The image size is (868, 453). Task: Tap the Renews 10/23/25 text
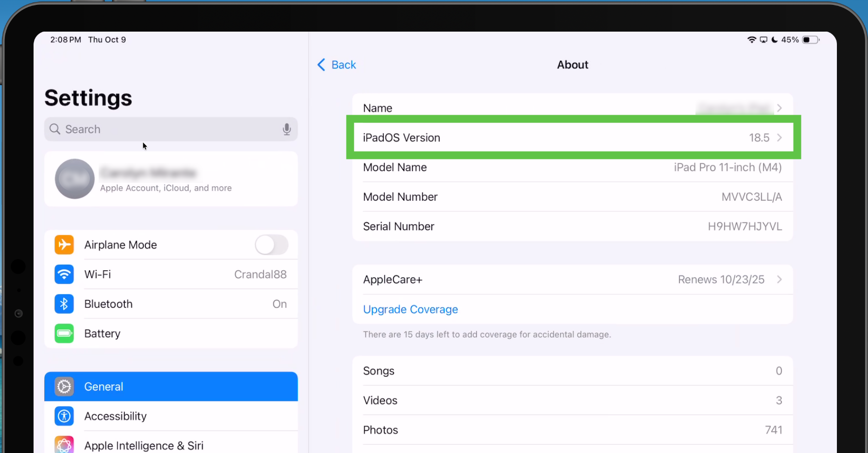point(721,279)
